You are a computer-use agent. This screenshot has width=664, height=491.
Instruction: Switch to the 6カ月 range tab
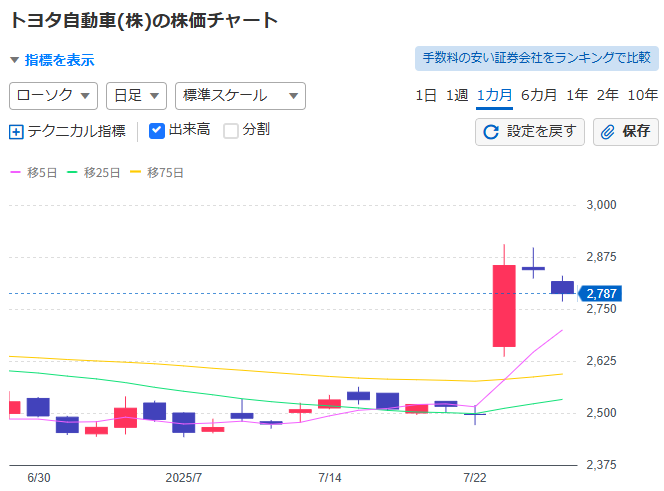click(x=539, y=95)
